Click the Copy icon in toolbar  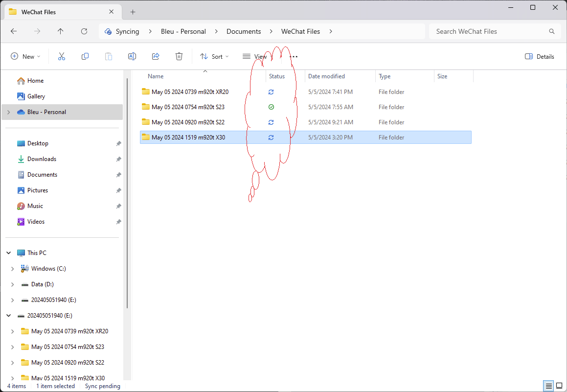coord(85,56)
